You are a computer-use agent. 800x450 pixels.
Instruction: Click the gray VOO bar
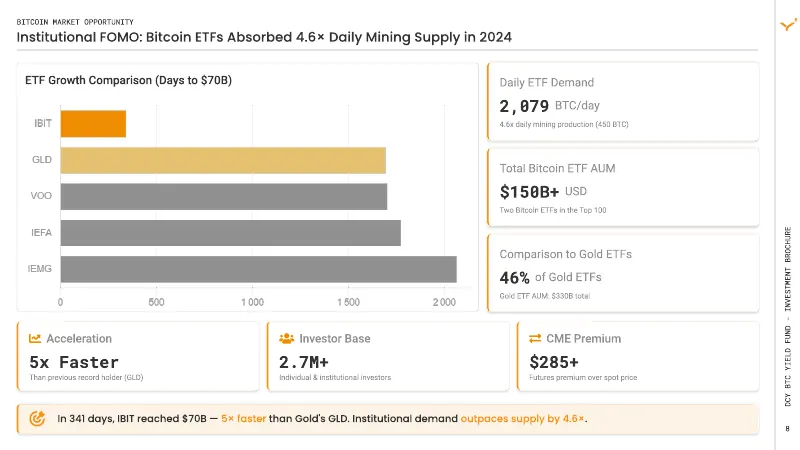point(224,196)
